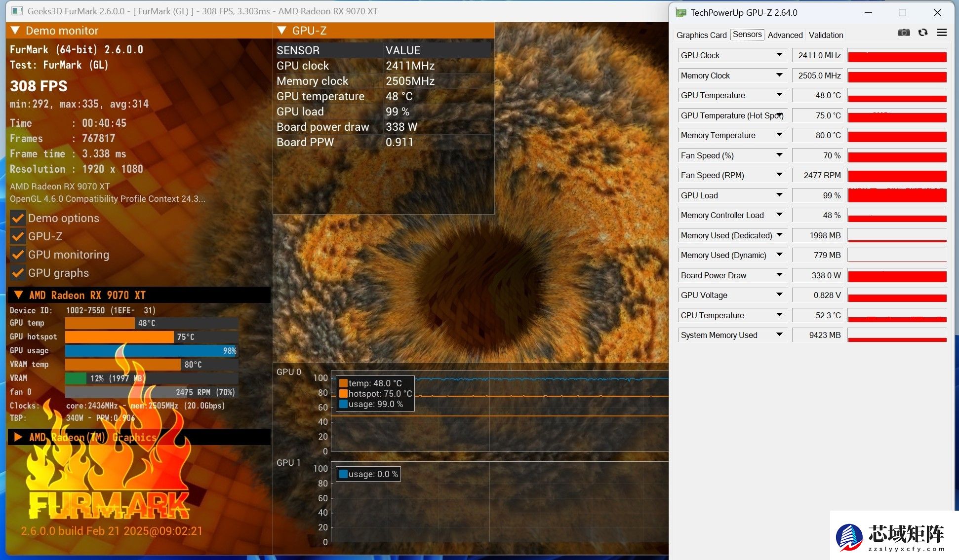Image resolution: width=959 pixels, height=560 pixels.
Task: Open the Validation tab
Action: pyautogui.click(x=826, y=35)
